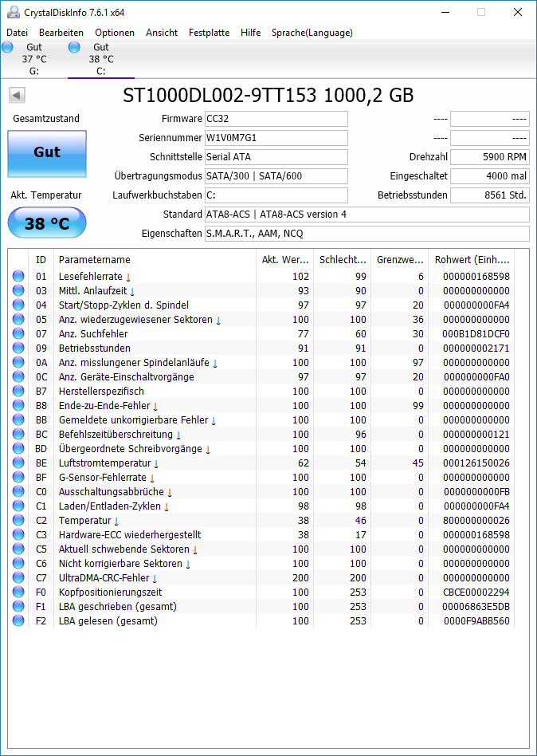This screenshot has width=537, height=756.
Task: Click the Rohwert (Einh.... column header
Action: pos(472,259)
